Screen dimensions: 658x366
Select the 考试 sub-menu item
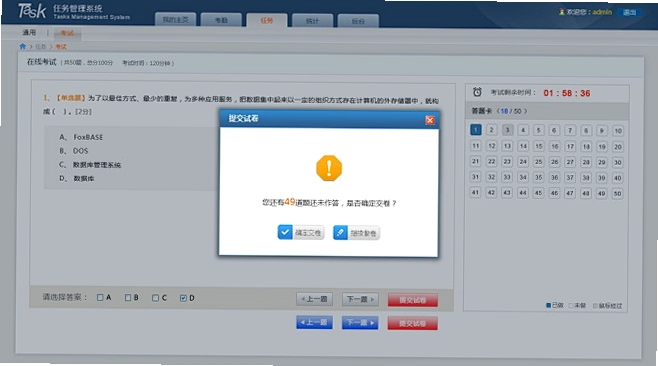67,33
